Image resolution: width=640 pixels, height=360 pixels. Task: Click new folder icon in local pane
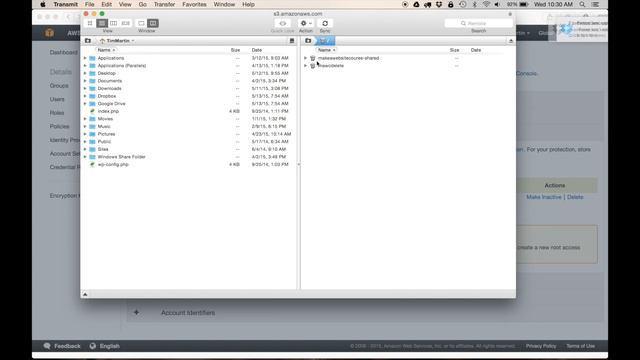(x=88, y=41)
